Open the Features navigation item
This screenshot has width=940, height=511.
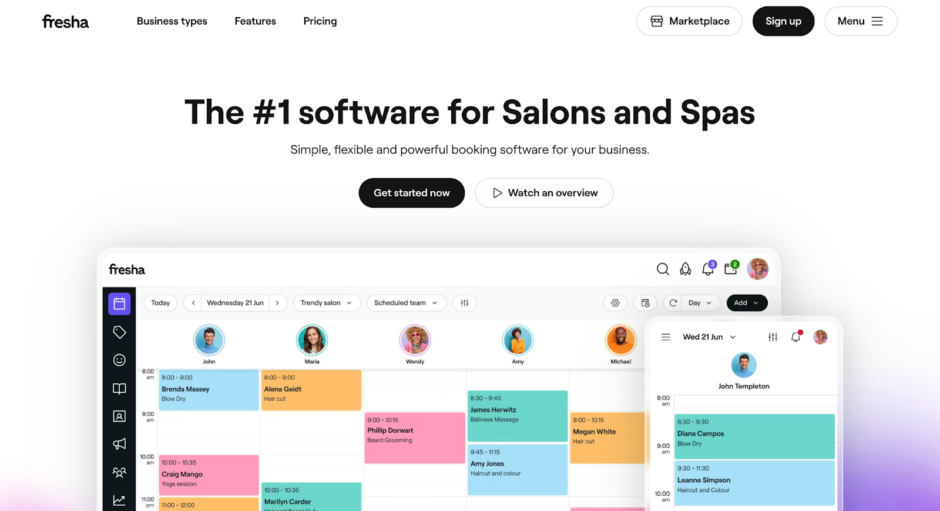tap(255, 21)
